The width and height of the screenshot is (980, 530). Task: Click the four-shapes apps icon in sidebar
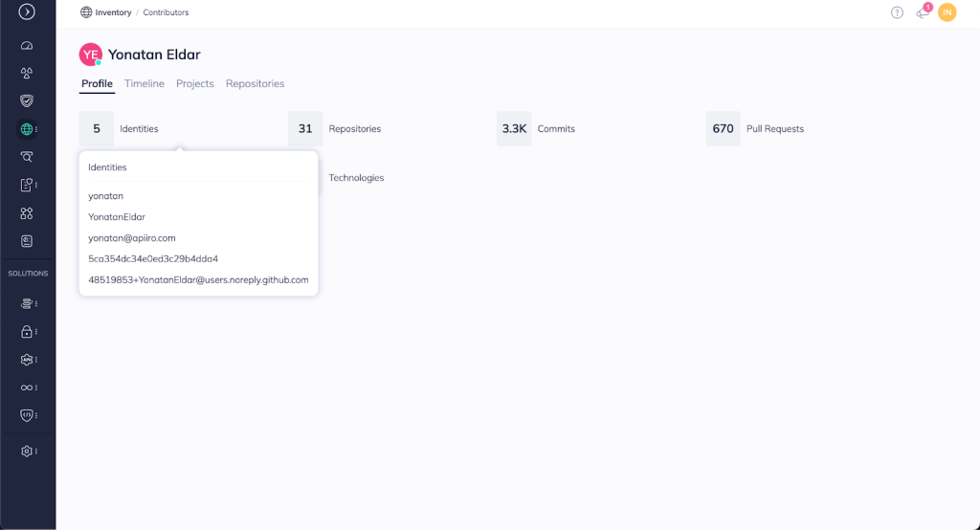pos(27,213)
